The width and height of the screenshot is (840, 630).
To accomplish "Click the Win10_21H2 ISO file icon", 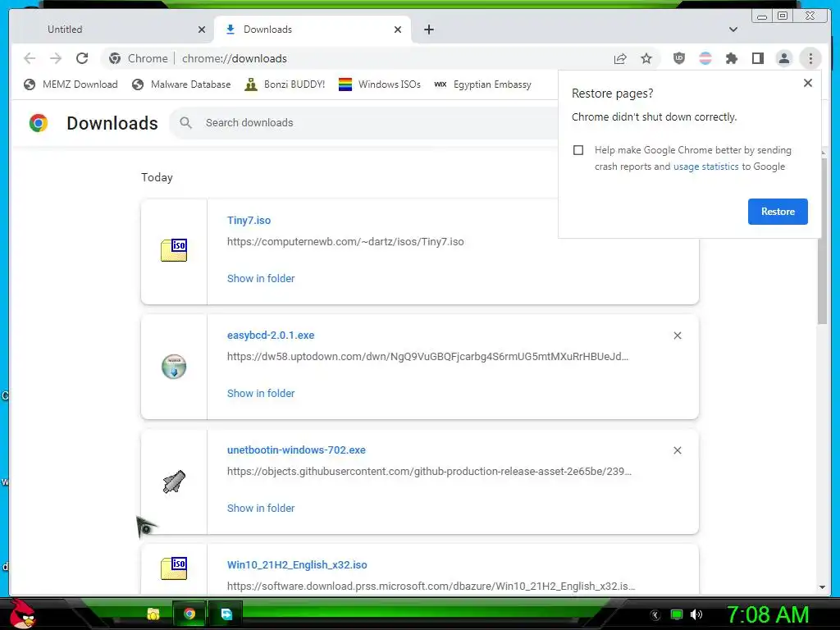I will click(174, 568).
